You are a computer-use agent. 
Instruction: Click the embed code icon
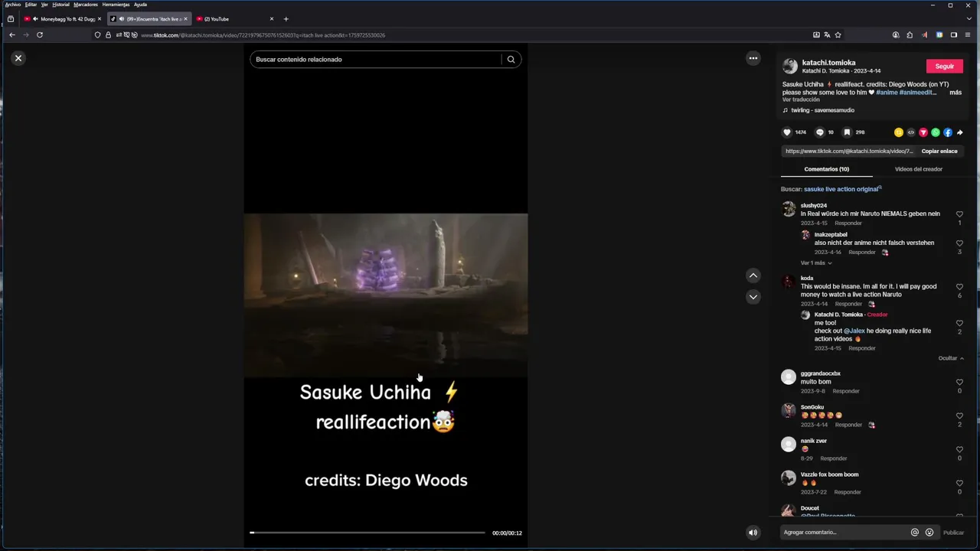pos(911,132)
